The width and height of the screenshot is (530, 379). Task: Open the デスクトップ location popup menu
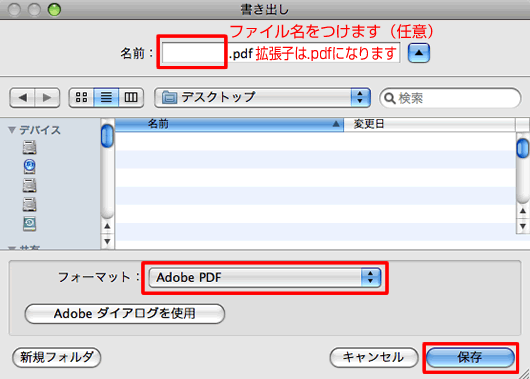(262, 98)
